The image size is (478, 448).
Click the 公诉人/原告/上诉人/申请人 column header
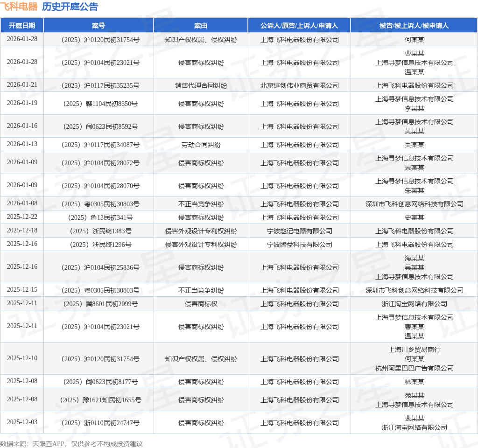(299, 26)
